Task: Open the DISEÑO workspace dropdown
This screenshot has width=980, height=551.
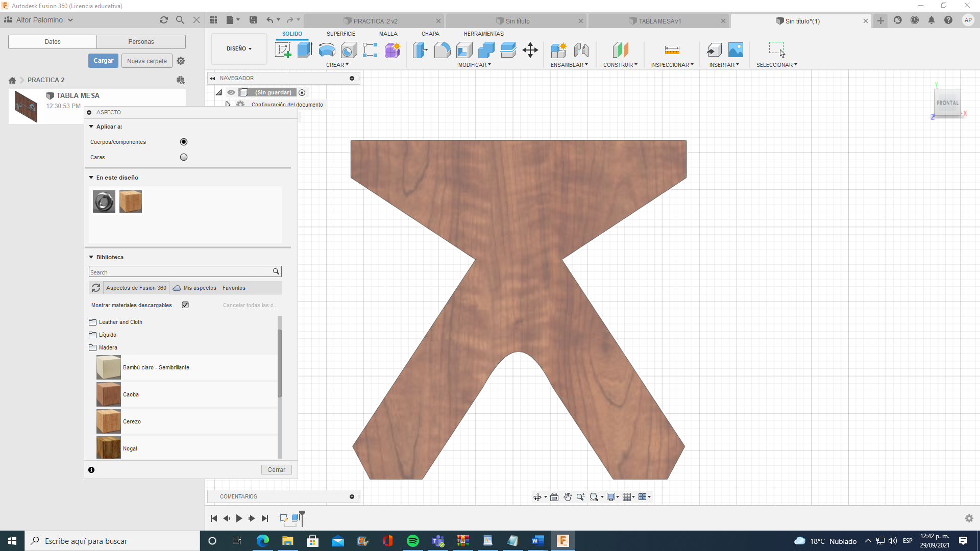Action: point(239,49)
